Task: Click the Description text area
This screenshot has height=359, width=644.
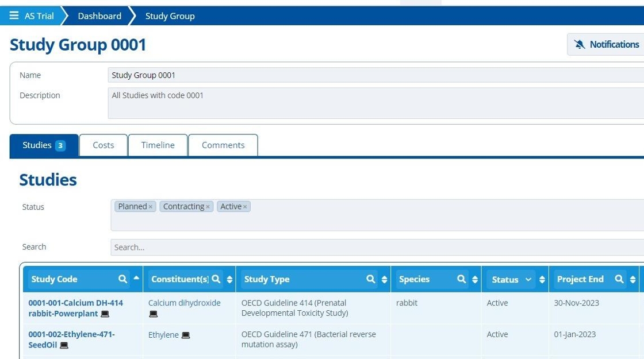Action: pyautogui.click(x=376, y=103)
